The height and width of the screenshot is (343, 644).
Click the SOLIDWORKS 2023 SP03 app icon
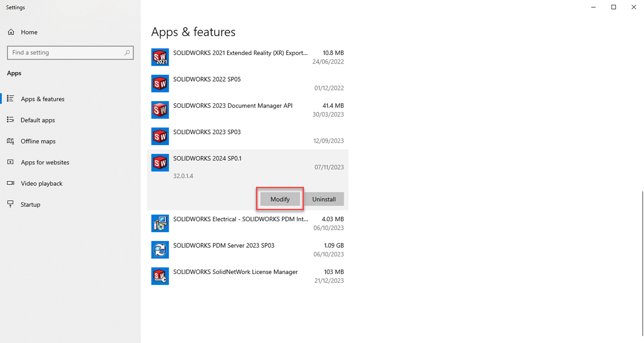pos(160,136)
